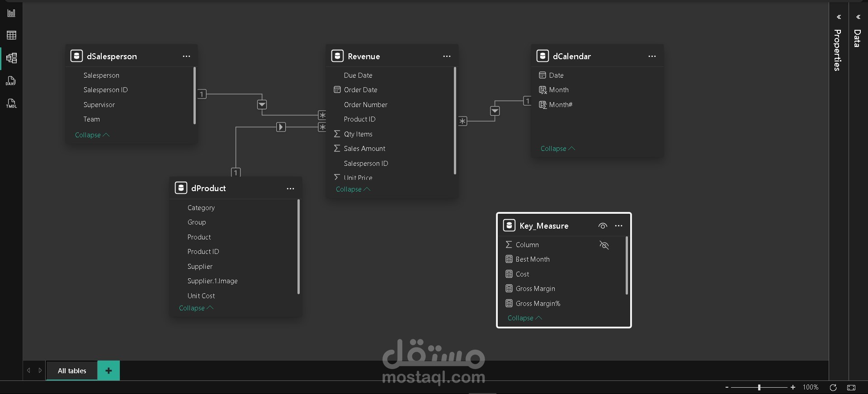
Task: Click Revenue table vertical scrollbar
Action: click(455, 121)
